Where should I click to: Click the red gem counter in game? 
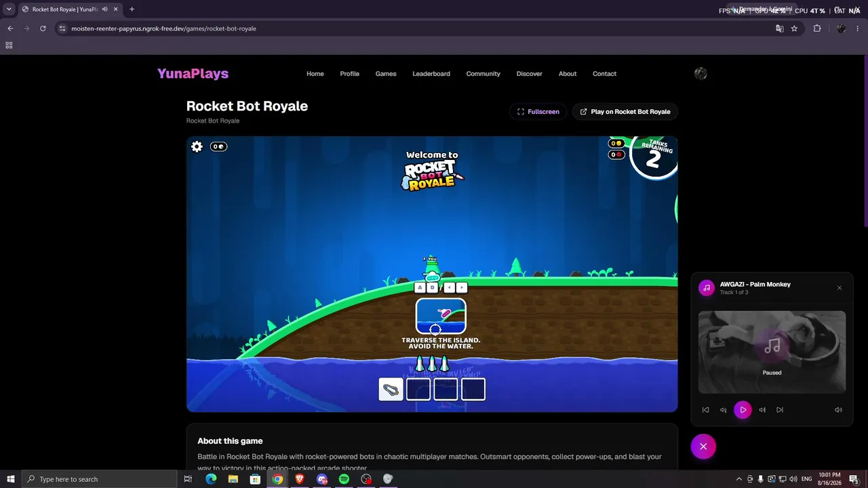click(x=616, y=155)
